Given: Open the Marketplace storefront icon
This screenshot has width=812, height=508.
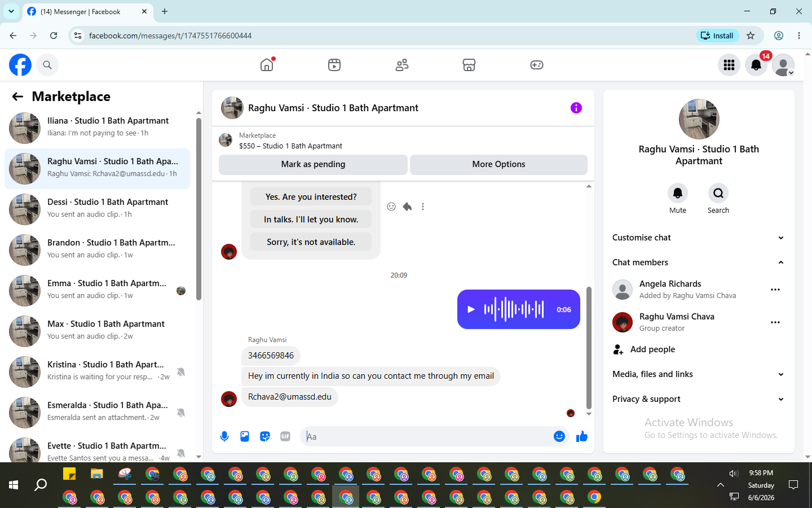Looking at the screenshot, I should pyautogui.click(x=469, y=65).
